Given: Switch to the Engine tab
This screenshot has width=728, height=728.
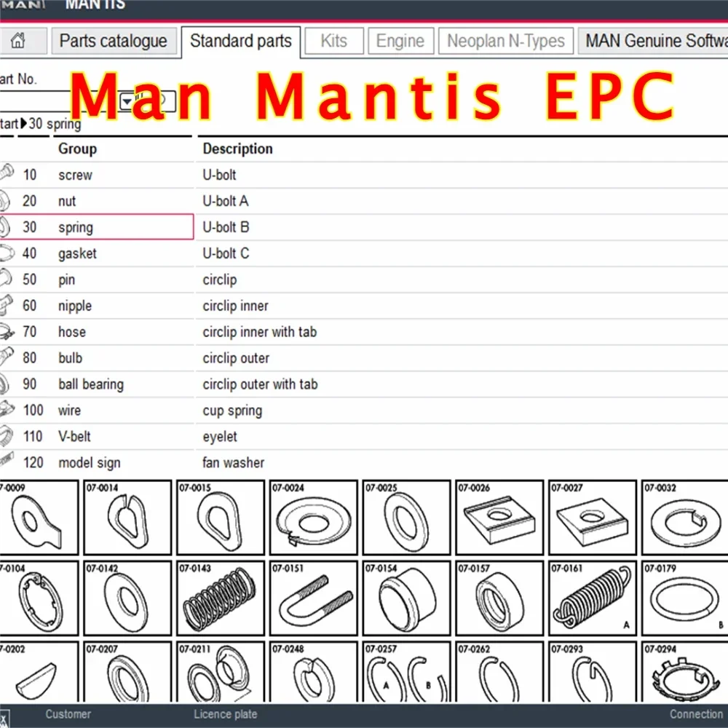Looking at the screenshot, I should (400, 41).
